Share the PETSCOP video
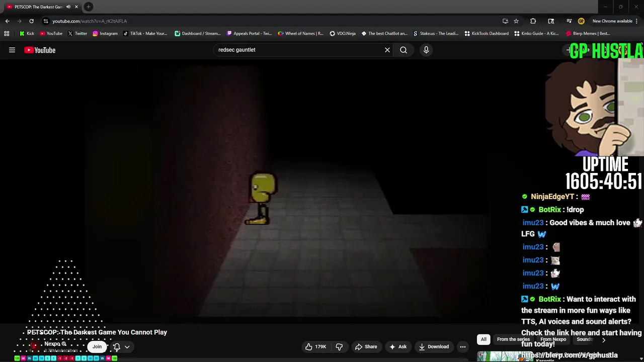This screenshot has height=362, width=644. 366,346
